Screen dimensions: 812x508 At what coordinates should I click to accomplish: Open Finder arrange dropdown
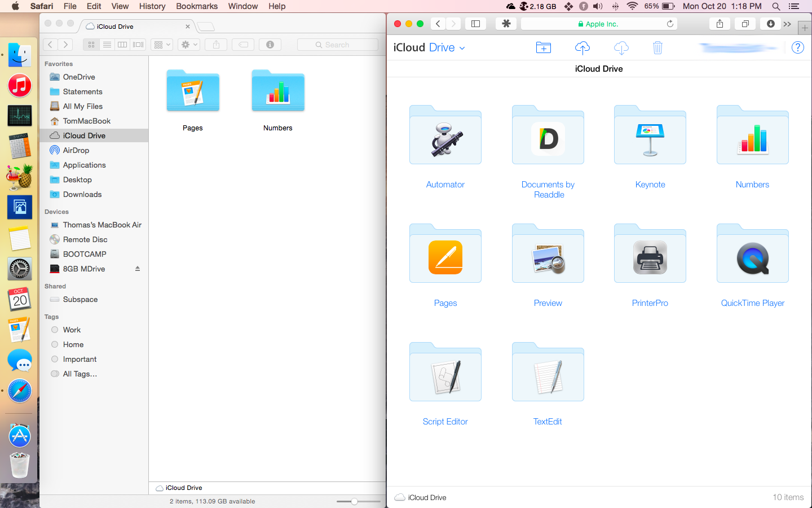pyautogui.click(x=162, y=45)
